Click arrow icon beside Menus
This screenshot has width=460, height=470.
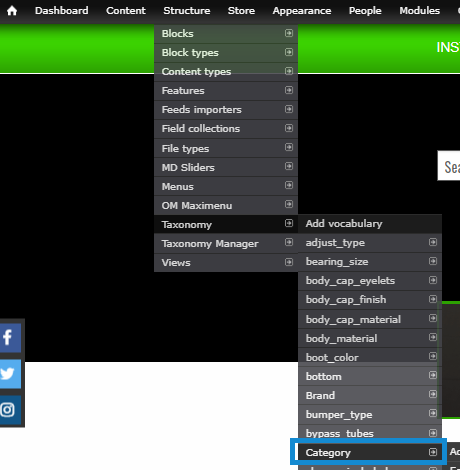pos(289,185)
